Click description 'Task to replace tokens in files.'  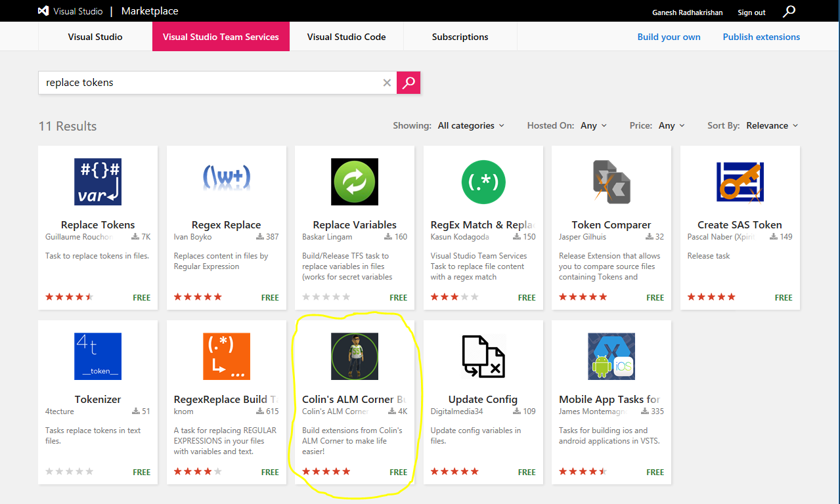pyautogui.click(x=97, y=256)
